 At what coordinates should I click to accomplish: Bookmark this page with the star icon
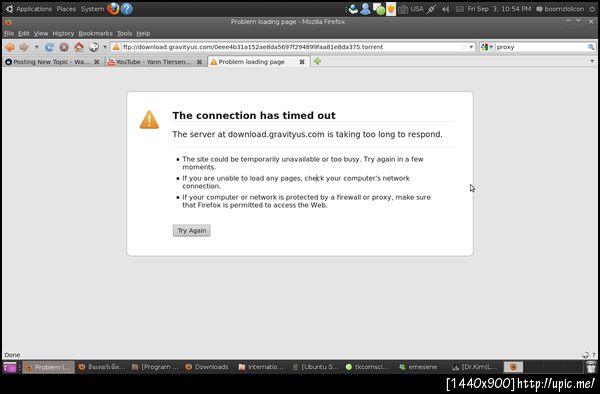[464, 47]
